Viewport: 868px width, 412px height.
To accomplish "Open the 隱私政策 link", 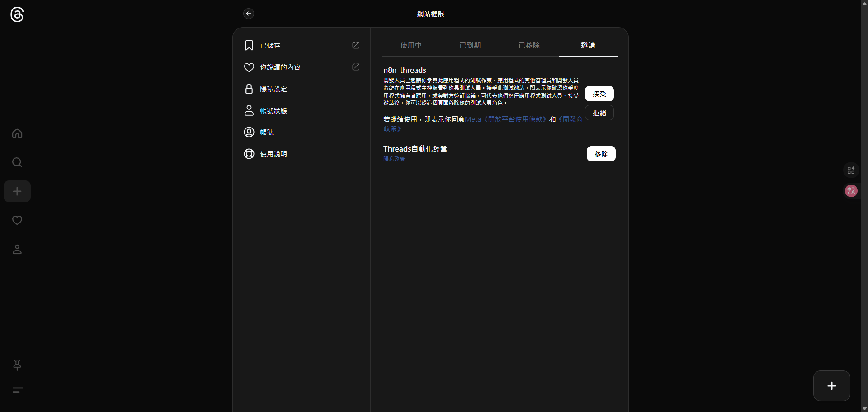I will 393,159.
